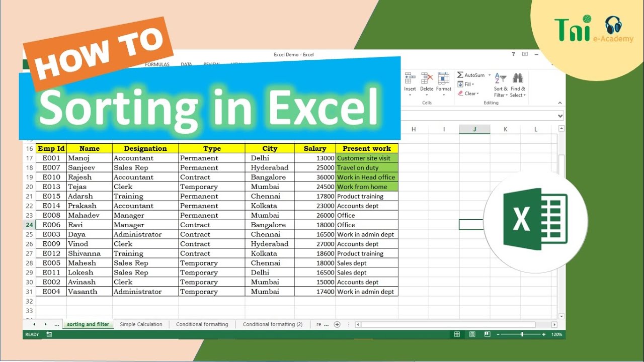This screenshot has width=644, height=362.
Task: Open the Sort & Filter menu
Action: (x=501, y=84)
